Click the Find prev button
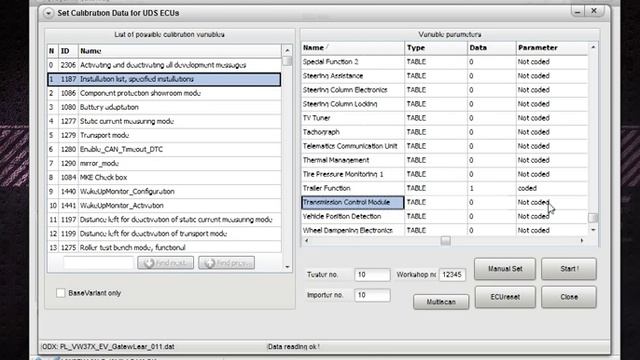 coord(227,263)
